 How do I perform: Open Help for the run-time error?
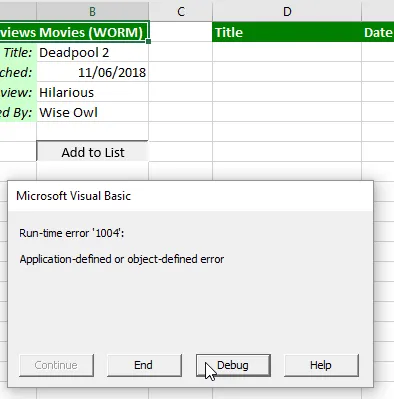point(321,365)
